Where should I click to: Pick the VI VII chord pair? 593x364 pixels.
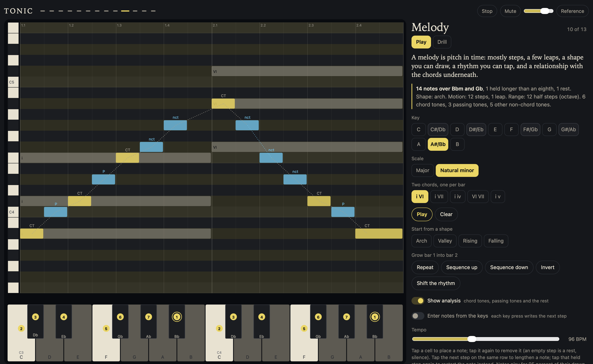tap(478, 196)
